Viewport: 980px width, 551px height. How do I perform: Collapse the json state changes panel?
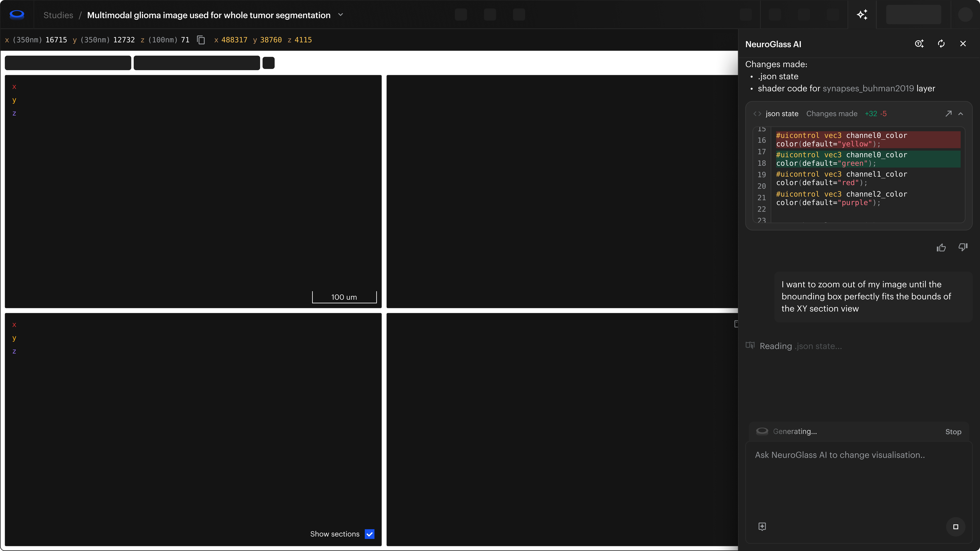pyautogui.click(x=961, y=114)
